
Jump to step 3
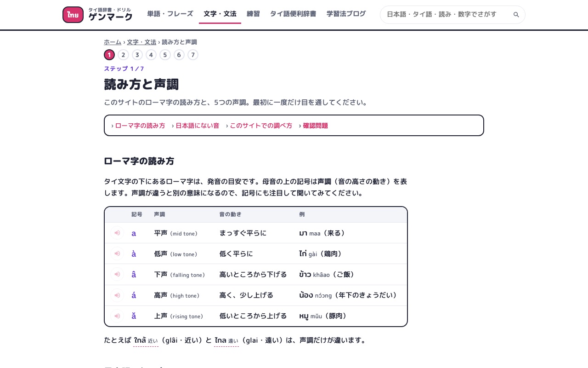tap(137, 55)
